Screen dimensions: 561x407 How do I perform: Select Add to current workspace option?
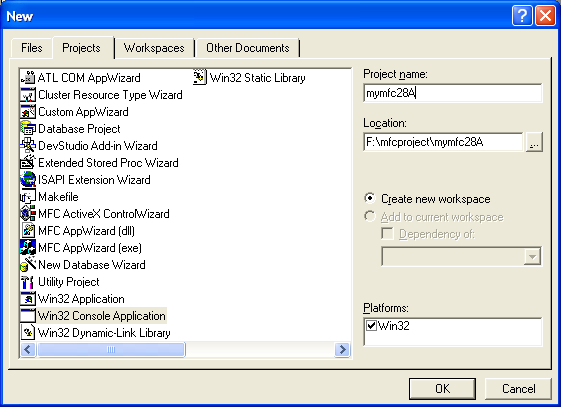point(434,217)
